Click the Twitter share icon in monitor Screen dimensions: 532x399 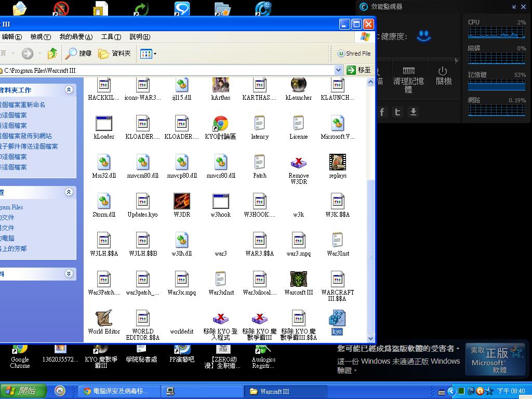397,112
